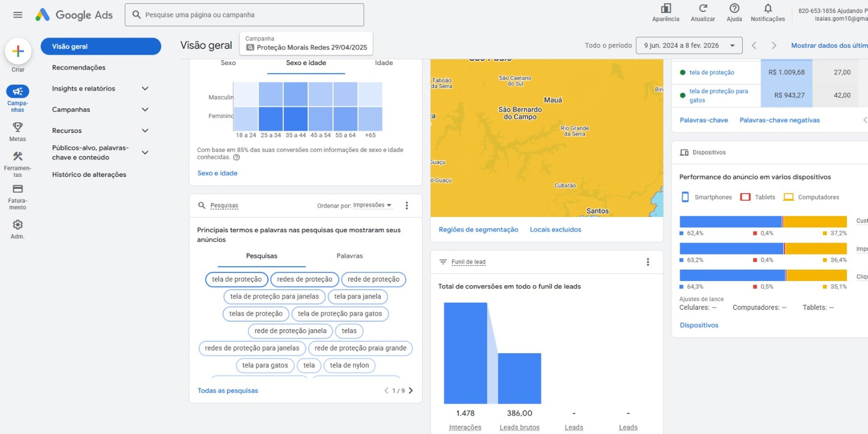Open the Campanhas megaphone icon
The width and height of the screenshot is (868, 434).
coord(18,91)
